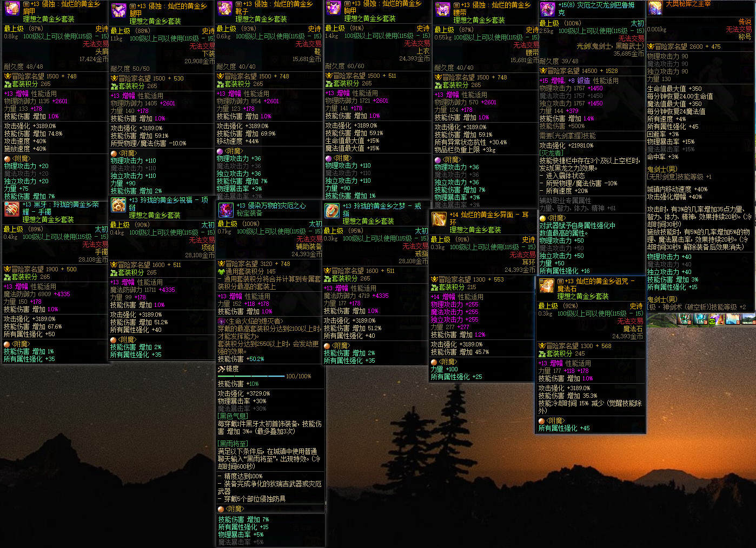The height and width of the screenshot is (548, 756).
Task: Click the 附魔 orb below 穿戴5个部位侵蚀防具
Action: 221,509
